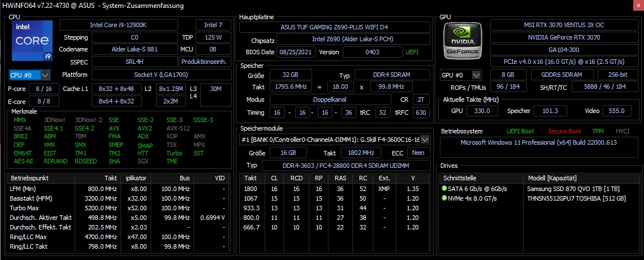Click the E-core 8 / 8 value

pyautogui.click(x=44, y=101)
